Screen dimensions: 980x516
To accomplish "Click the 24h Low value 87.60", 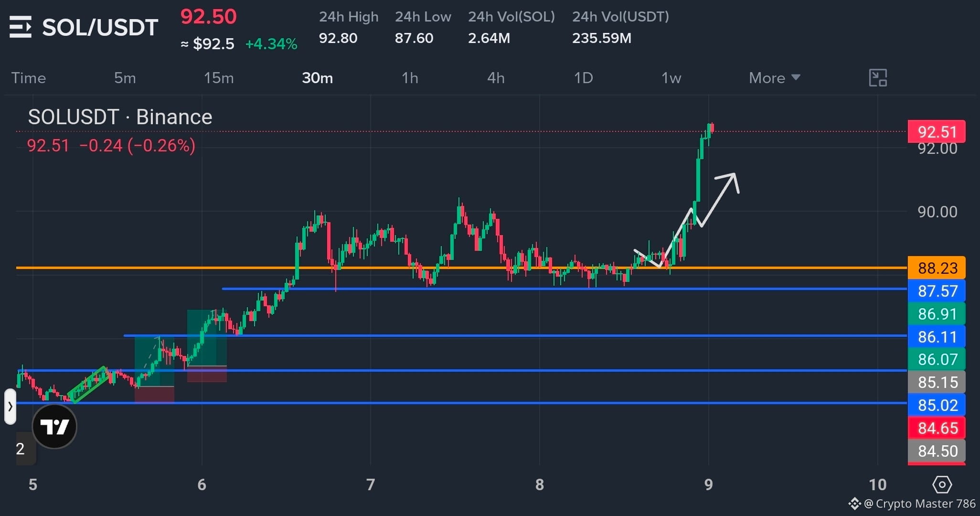I will (414, 38).
